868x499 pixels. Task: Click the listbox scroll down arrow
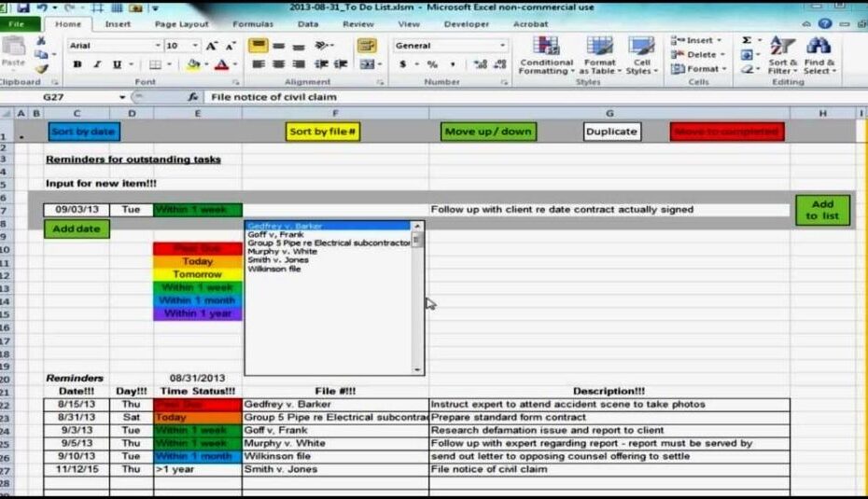417,369
